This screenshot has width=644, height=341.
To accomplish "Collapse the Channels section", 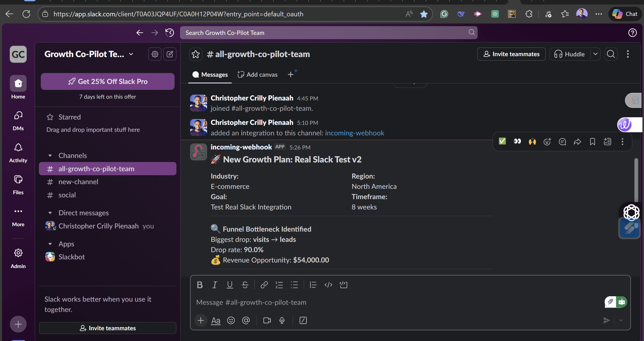I will (x=50, y=156).
